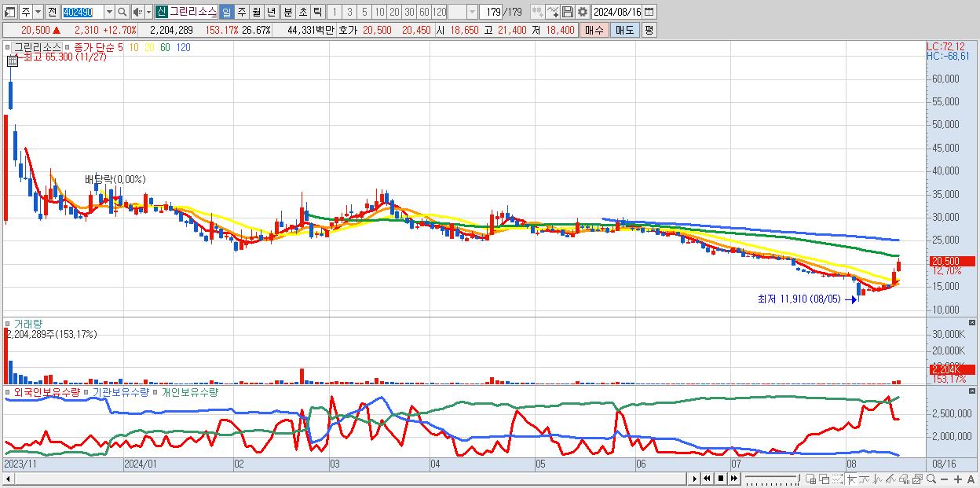Click the rewind button in bottom bar
Image resolution: width=980 pixels, height=488 pixels.
click(708, 479)
